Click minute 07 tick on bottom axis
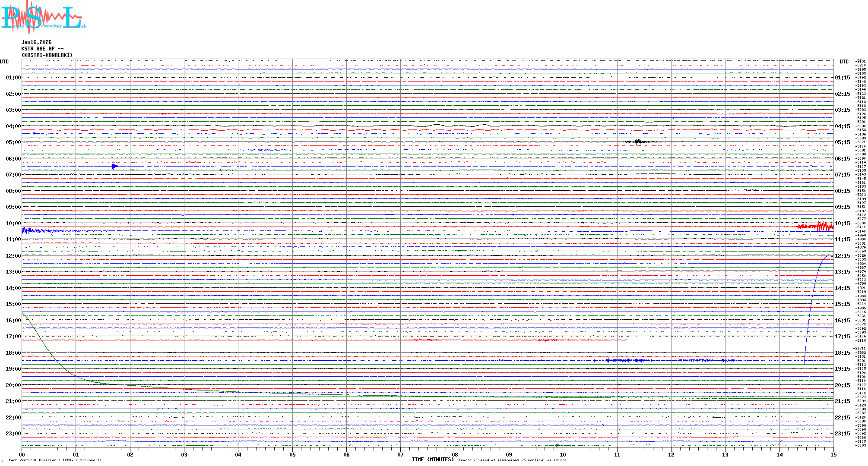Viewport: 868px width, 466px height. click(400, 454)
